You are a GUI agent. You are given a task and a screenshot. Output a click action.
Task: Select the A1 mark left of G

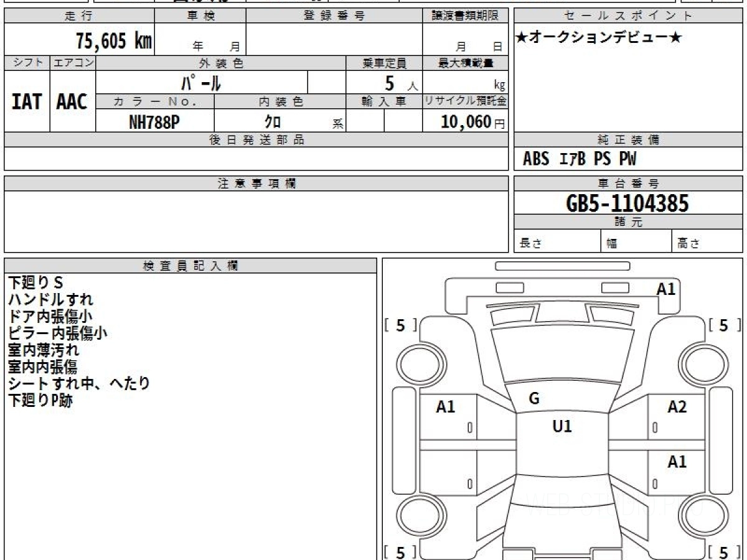click(x=446, y=408)
